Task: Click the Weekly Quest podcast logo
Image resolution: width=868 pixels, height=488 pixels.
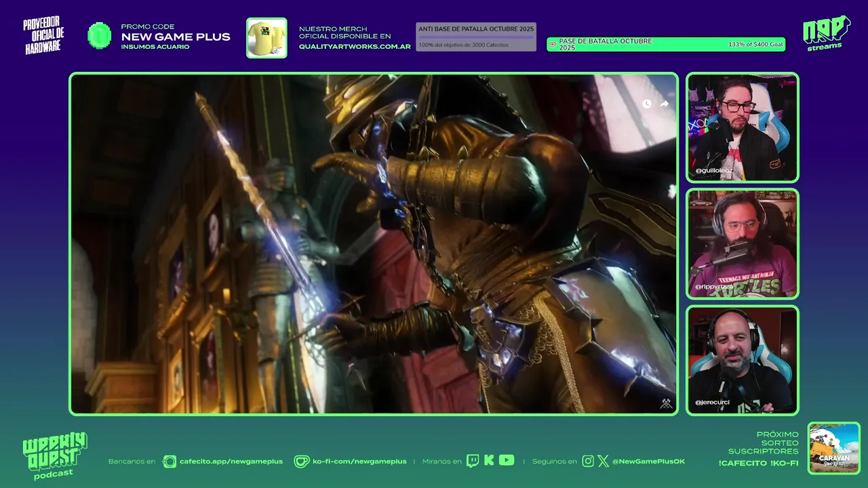Action: point(55,456)
